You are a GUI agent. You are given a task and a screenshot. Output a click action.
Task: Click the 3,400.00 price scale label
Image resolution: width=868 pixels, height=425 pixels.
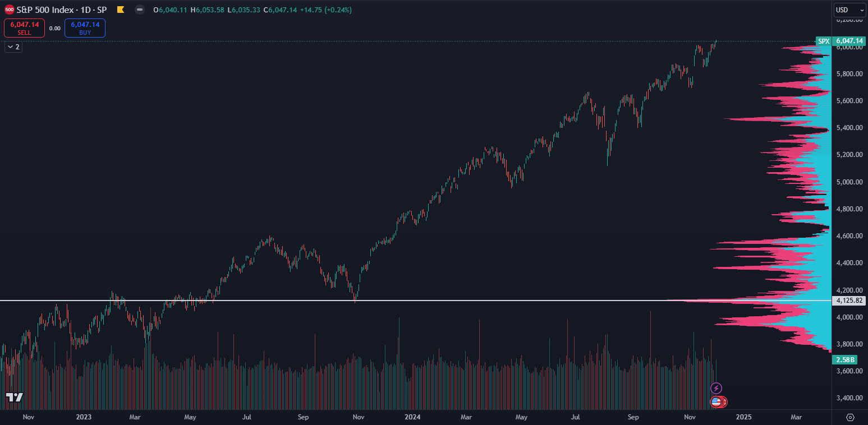pyautogui.click(x=849, y=398)
